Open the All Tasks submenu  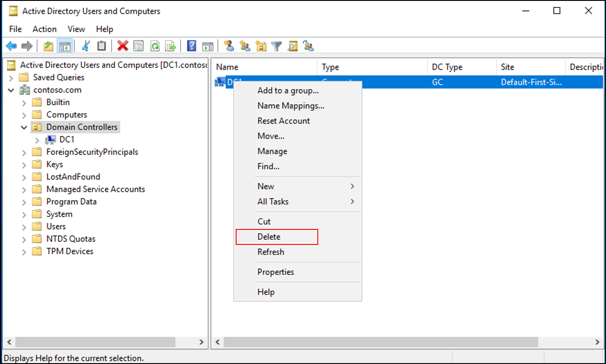click(x=297, y=202)
